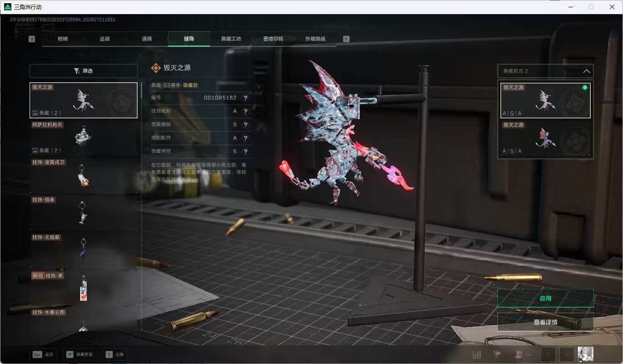The width and height of the screenshot is (623, 364).
Task: Click the charm list scrollbar
Action: 141,90
